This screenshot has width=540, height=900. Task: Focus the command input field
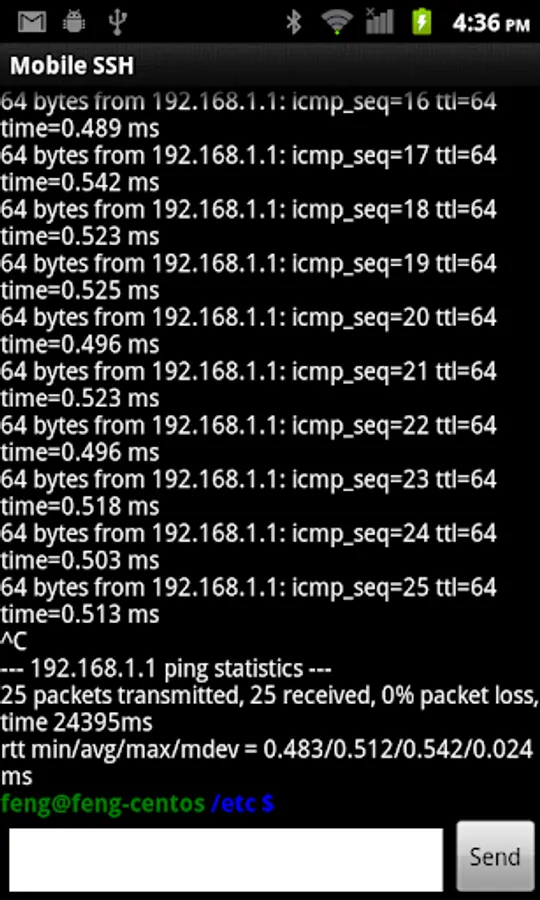[x=226, y=859]
